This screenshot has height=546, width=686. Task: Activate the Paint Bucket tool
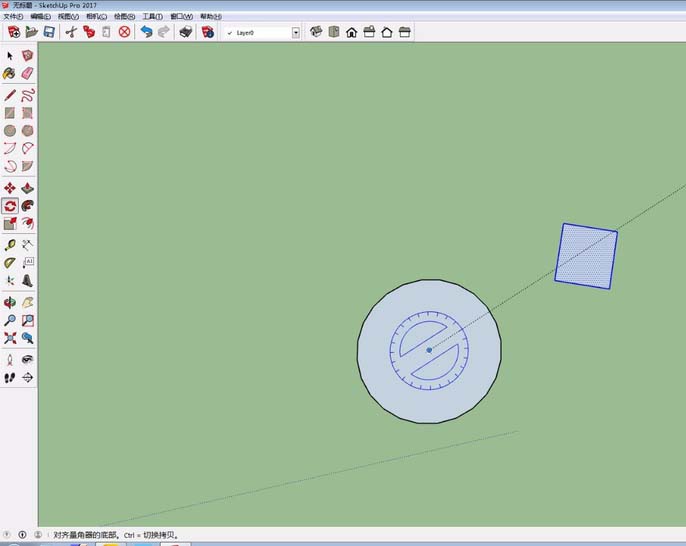[10, 74]
